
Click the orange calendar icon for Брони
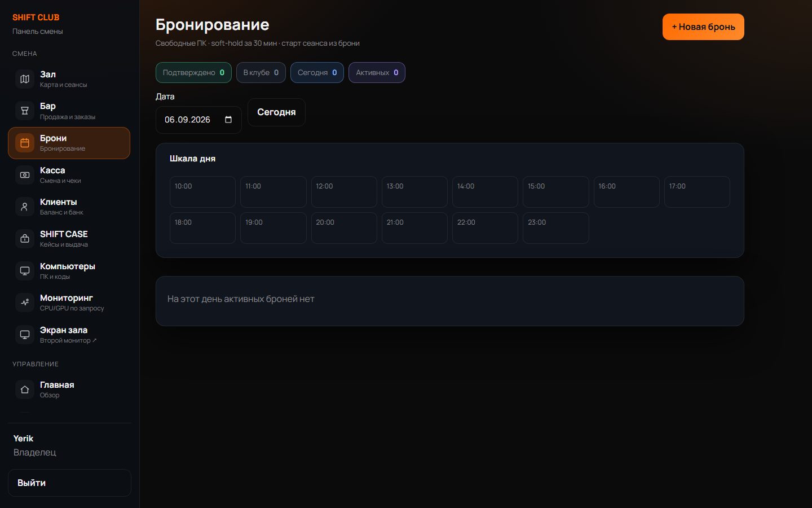coord(25,143)
